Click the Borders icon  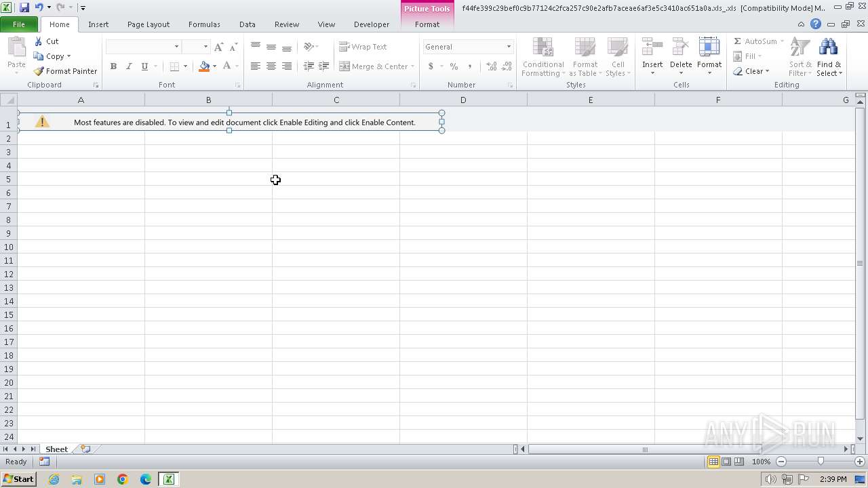174,66
